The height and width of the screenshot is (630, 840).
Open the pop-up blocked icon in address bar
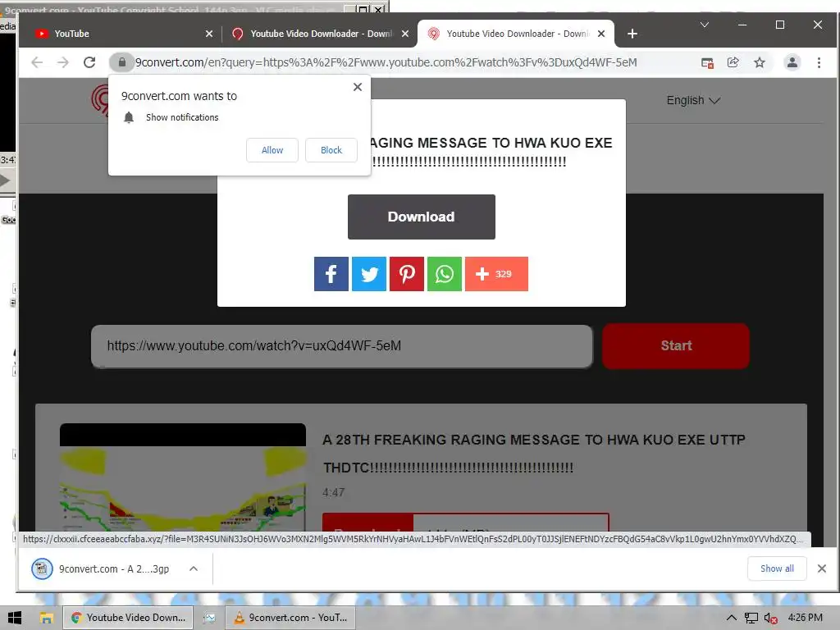(707, 62)
